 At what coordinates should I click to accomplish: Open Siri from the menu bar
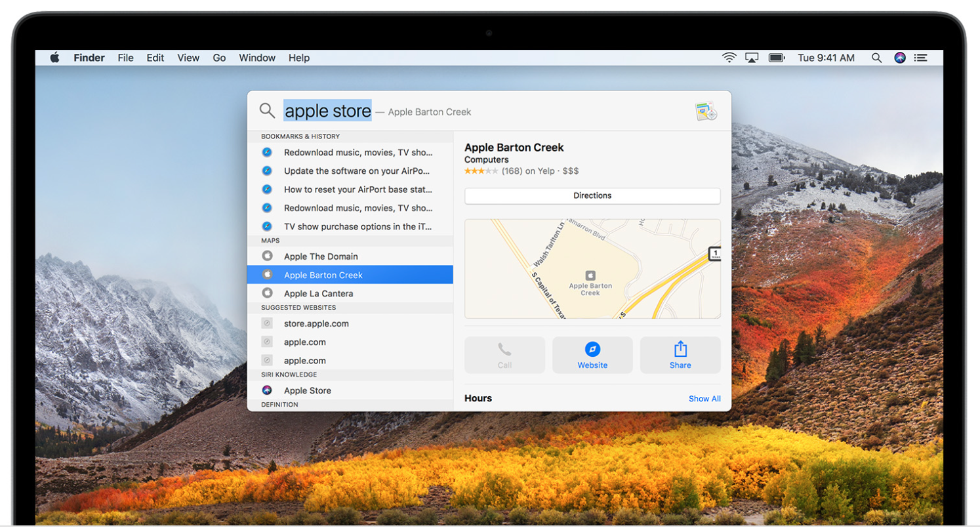(900, 58)
